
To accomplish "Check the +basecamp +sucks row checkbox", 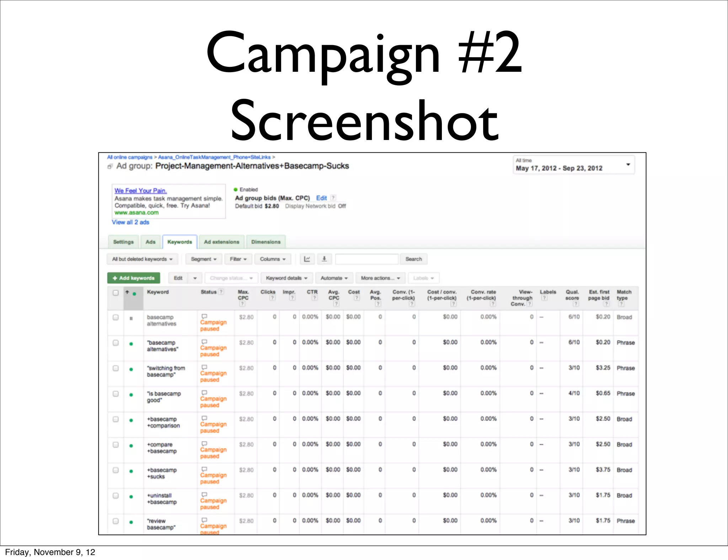I will click(116, 470).
